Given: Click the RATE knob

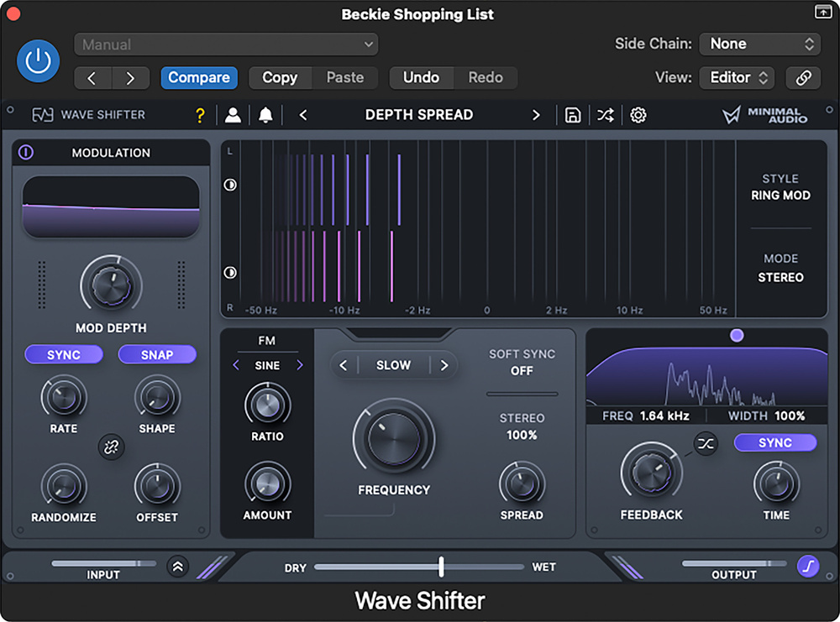Looking at the screenshot, I should (64, 397).
